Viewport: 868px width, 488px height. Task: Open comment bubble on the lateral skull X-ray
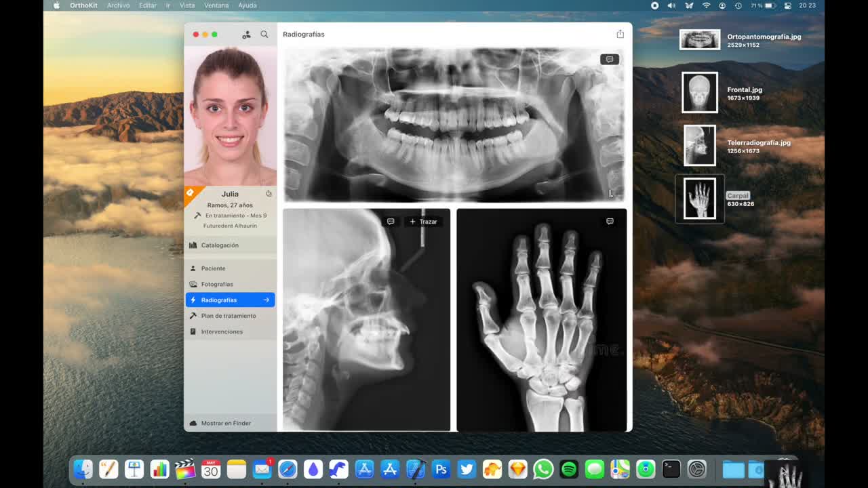pyautogui.click(x=391, y=222)
